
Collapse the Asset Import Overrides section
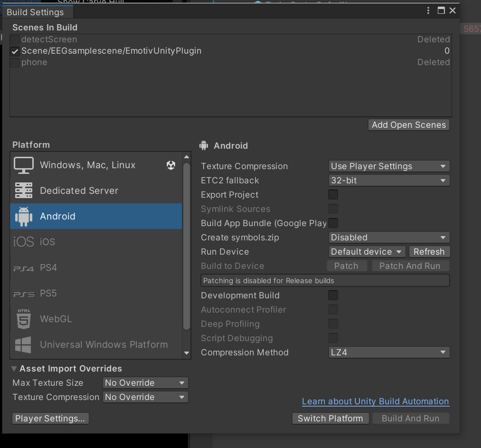(14, 369)
